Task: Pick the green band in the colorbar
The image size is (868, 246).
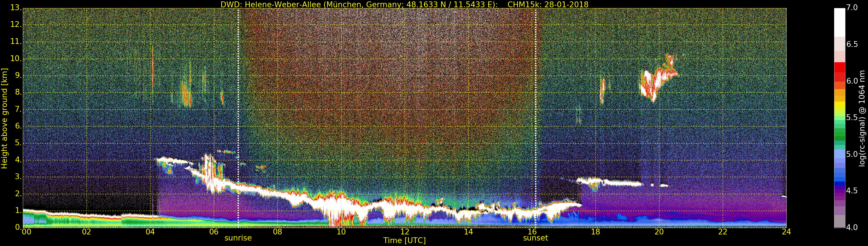Action: 839,135
